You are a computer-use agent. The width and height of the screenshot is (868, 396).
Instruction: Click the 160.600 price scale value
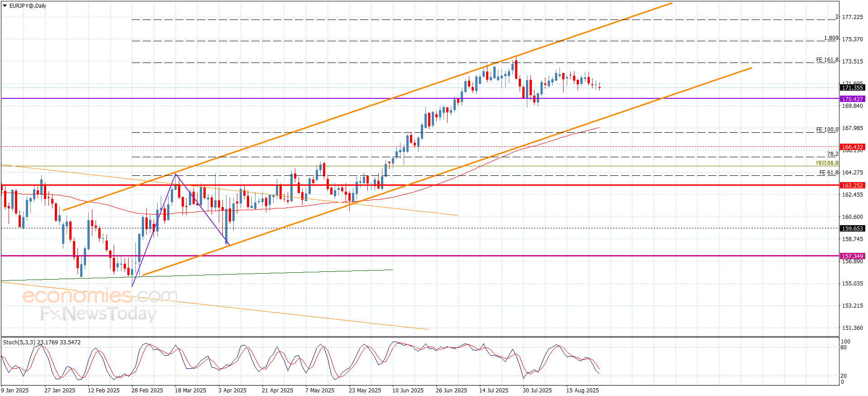pos(852,217)
